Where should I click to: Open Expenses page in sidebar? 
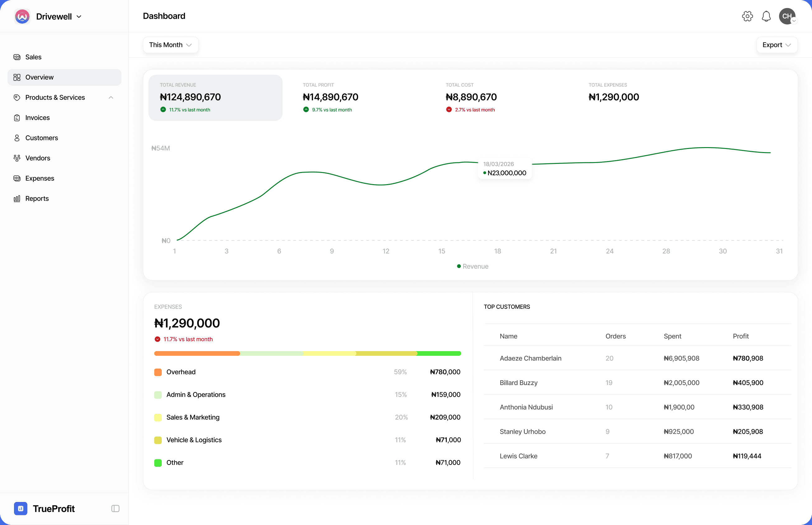(64, 178)
